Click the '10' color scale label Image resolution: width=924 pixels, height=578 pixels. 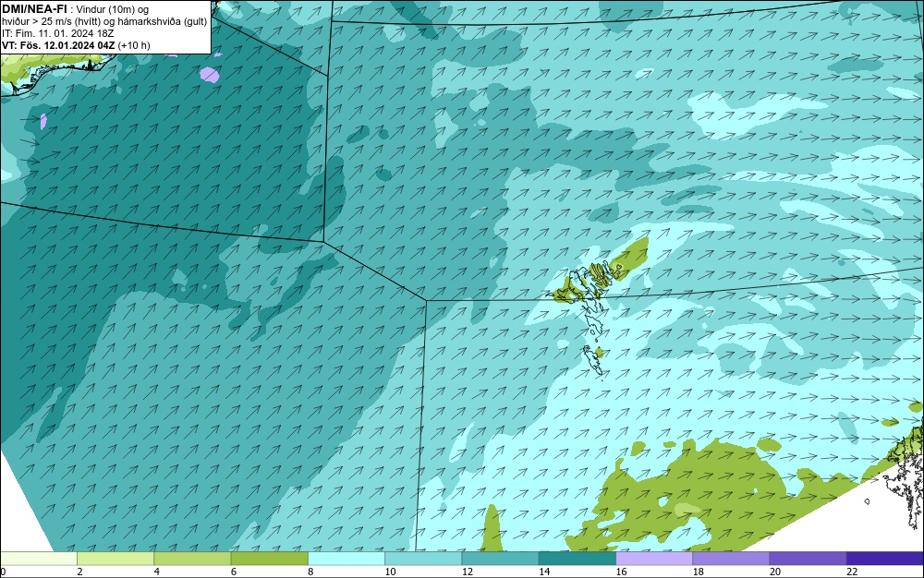pos(390,572)
